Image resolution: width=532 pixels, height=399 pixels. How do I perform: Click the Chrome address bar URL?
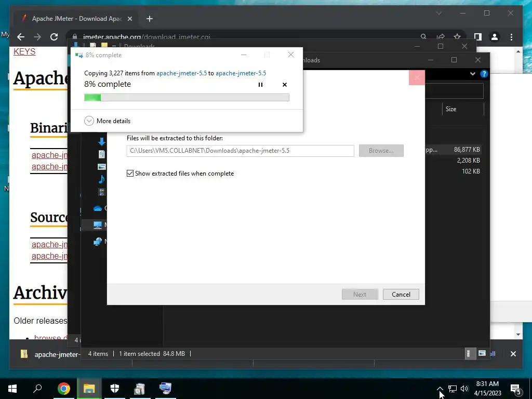coord(147,37)
